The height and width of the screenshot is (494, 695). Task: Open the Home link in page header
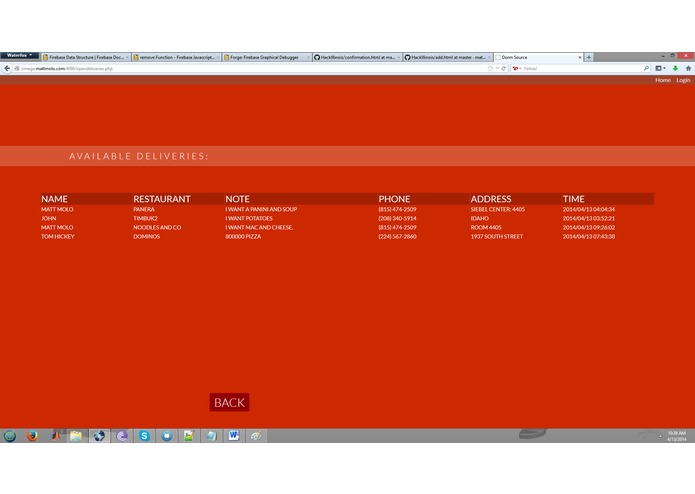click(663, 80)
